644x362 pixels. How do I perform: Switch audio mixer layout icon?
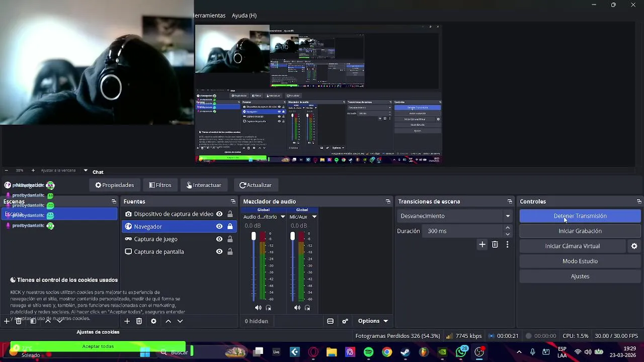tap(330, 321)
